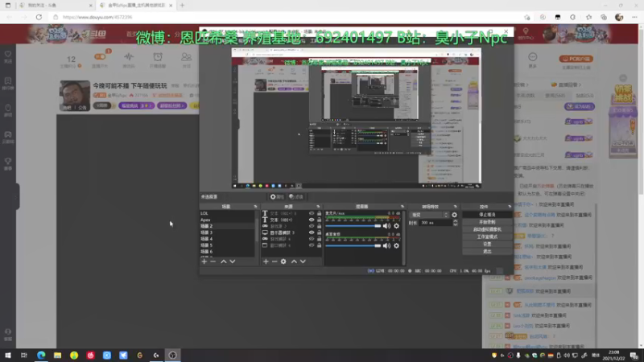The width and height of the screenshot is (644, 362).
Task: Switch to the first browser tab
Action: click(56, 6)
